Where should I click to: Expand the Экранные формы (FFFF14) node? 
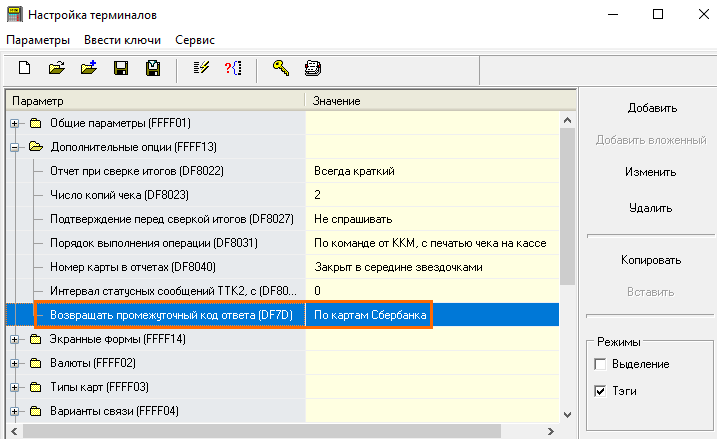click(x=15, y=339)
